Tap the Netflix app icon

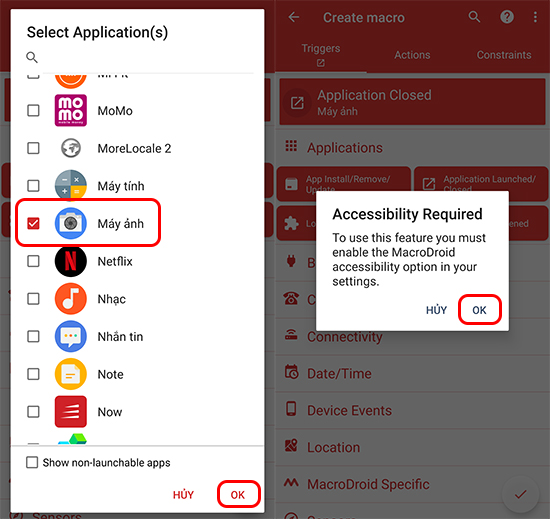click(71, 261)
